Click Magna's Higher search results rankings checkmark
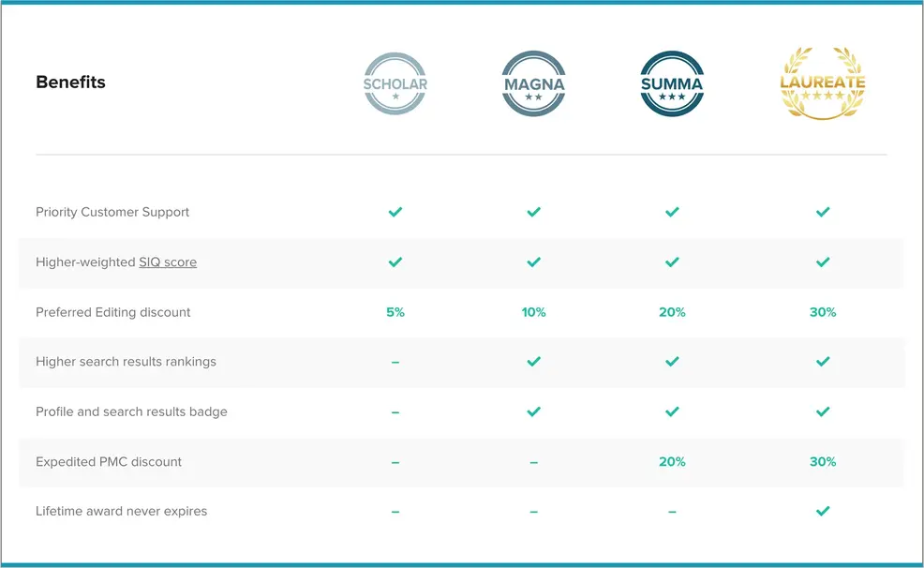924x568 pixels. (533, 362)
